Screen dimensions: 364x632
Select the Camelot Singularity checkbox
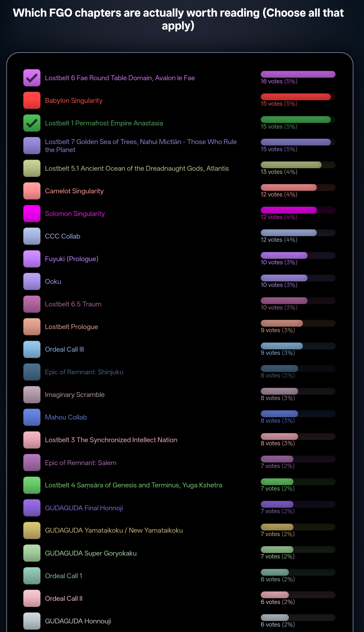tap(32, 191)
